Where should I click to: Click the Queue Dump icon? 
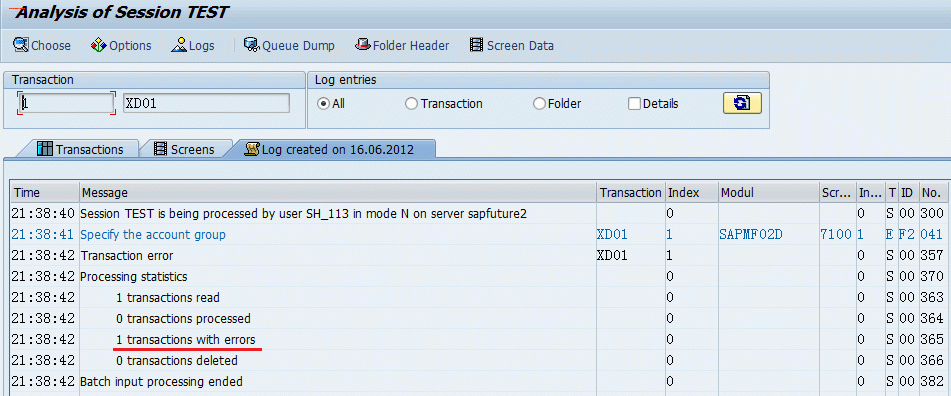(x=252, y=45)
